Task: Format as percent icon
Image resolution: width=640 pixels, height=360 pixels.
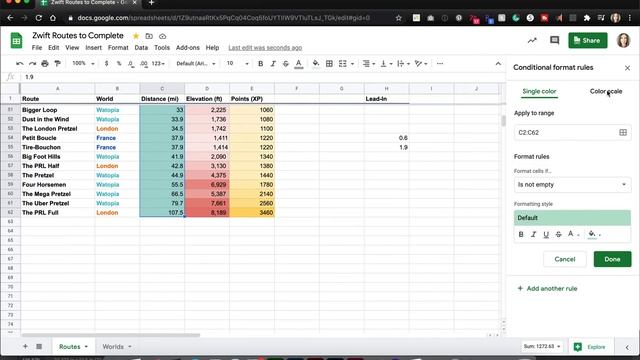Action: pos(119,64)
